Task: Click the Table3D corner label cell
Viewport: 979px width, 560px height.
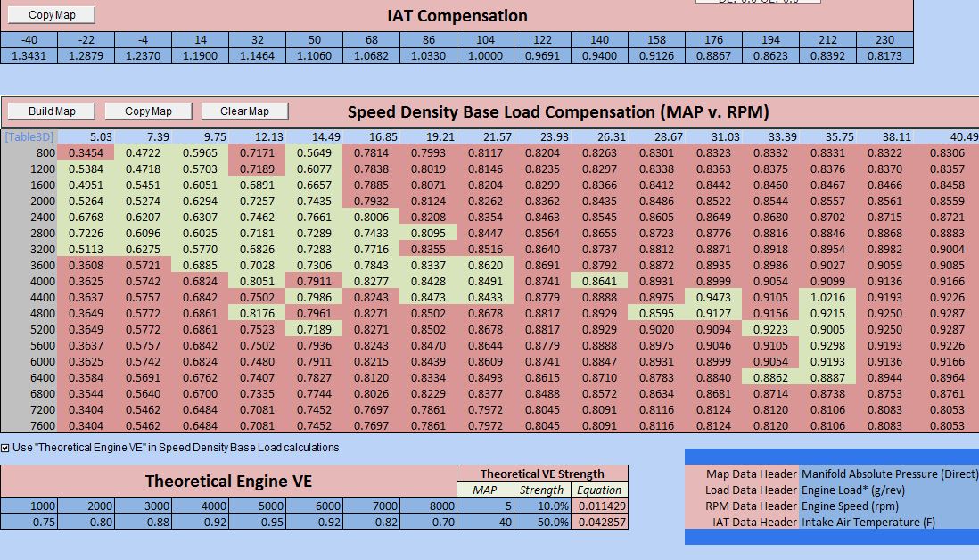Action: click(x=29, y=136)
